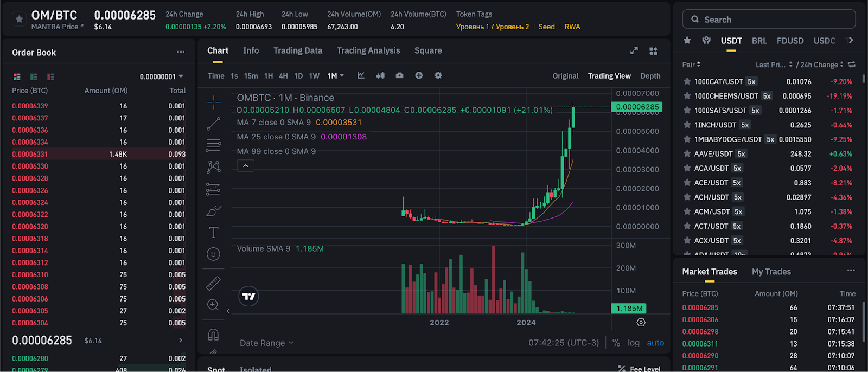Favorite the OM/BTC pair with the star
The image size is (868, 372).
(19, 20)
